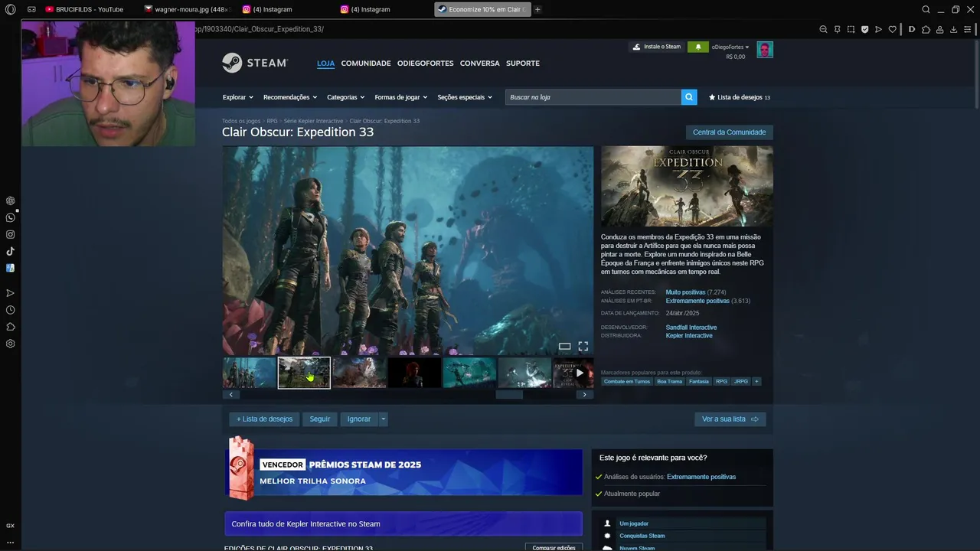980x551 pixels.
Task: Expand more tags with the plus button
Action: click(756, 381)
